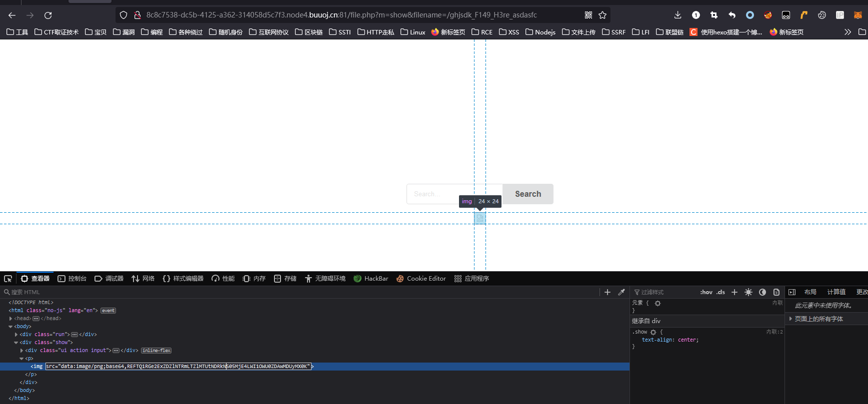Image resolution: width=868 pixels, height=404 pixels.
Task: Click the screenshot crop extension icon
Action: (x=713, y=15)
